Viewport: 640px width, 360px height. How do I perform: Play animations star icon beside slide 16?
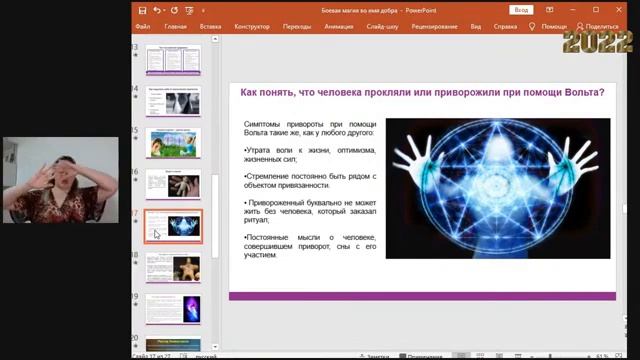(x=136, y=180)
